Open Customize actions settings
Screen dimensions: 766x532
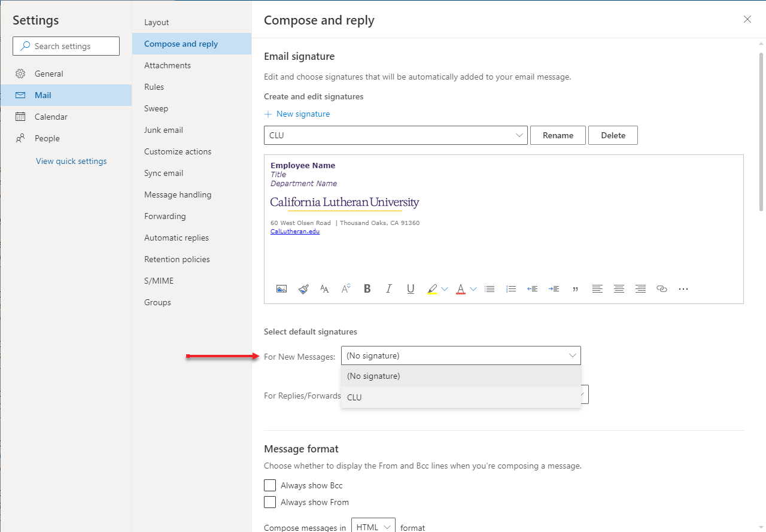[191, 151]
